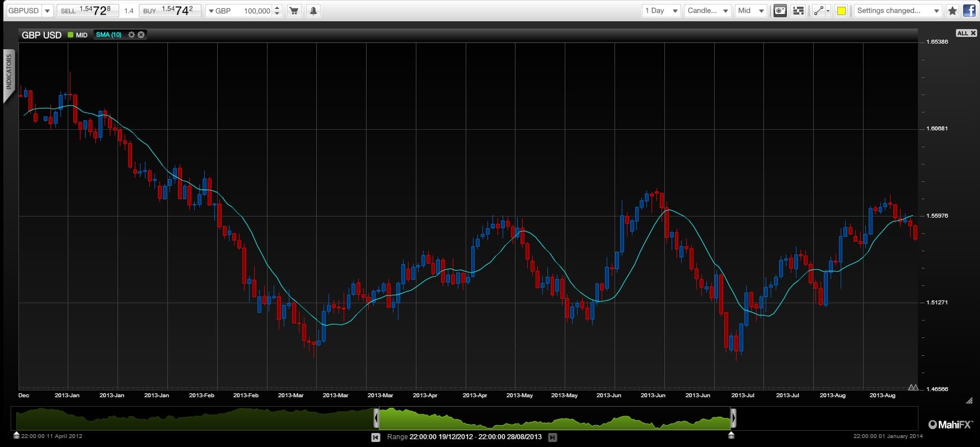The image size is (980, 447).
Task: Click the star favorites icon
Action: coord(953,11)
